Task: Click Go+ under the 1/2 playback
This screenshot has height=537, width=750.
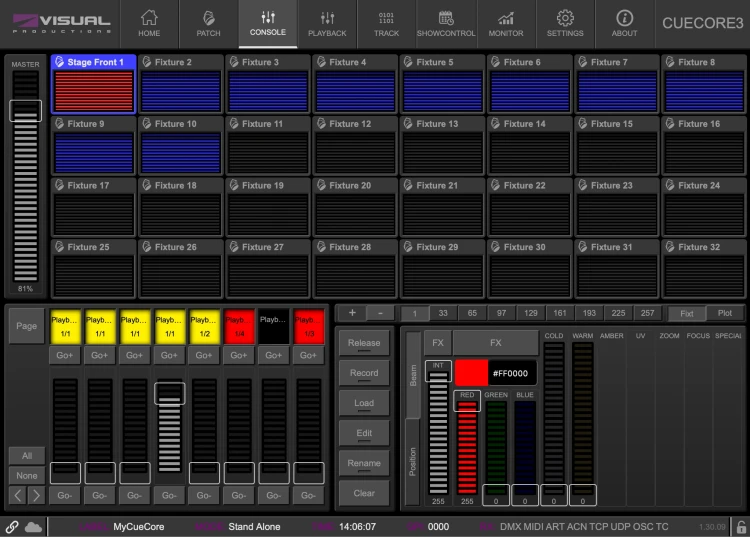Action: [204, 355]
